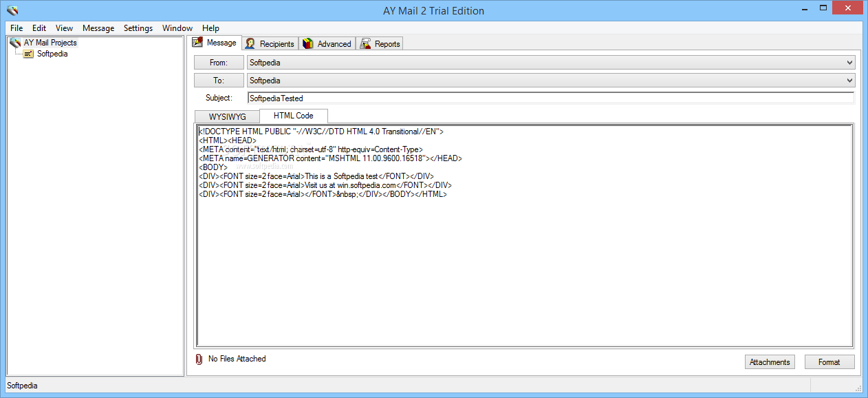Click the META GENERATOR content line
This screenshot has width=868, height=398.
coord(330,158)
